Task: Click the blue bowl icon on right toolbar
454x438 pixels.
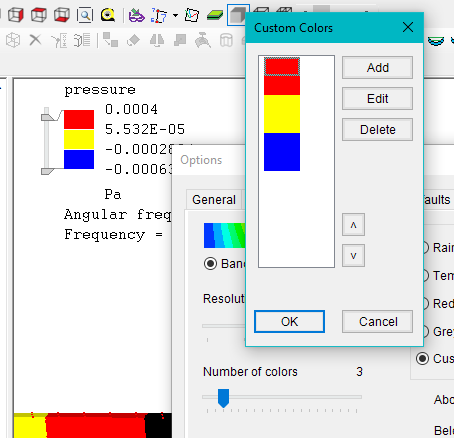Action: (436, 41)
